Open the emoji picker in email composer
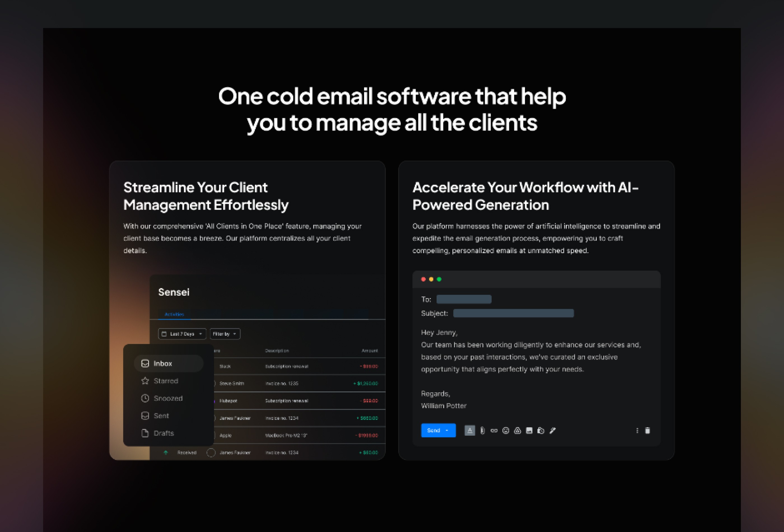The width and height of the screenshot is (784, 532). point(505,430)
